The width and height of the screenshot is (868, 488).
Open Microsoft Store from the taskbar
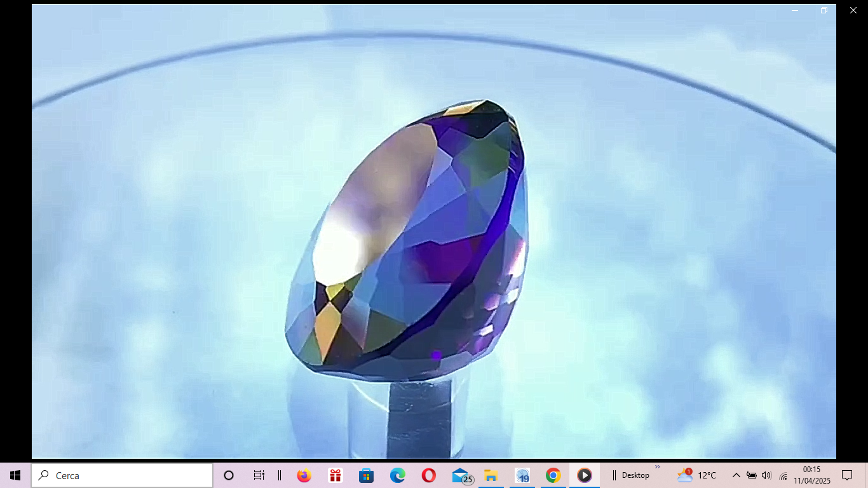(x=366, y=475)
